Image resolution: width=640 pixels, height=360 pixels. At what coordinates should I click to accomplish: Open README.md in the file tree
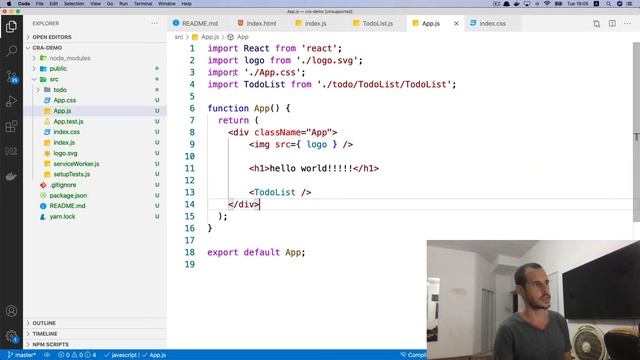pyautogui.click(x=67, y=206)
